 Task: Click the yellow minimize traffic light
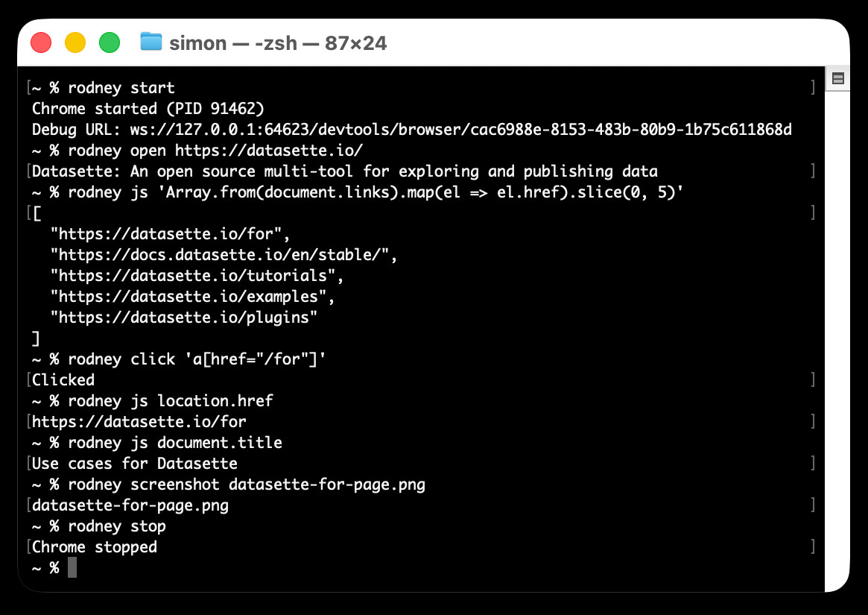click(75, 42)
